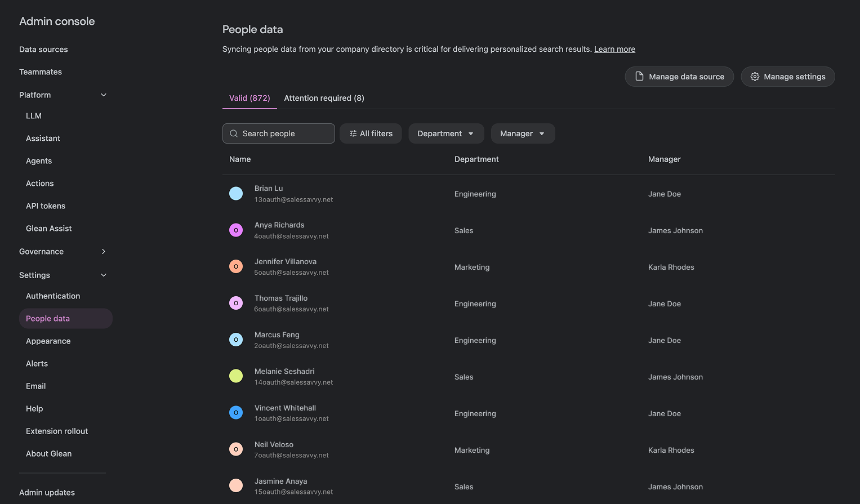Open Admin updates in the sidebar
860x504 pixels.
coord(47,493)
